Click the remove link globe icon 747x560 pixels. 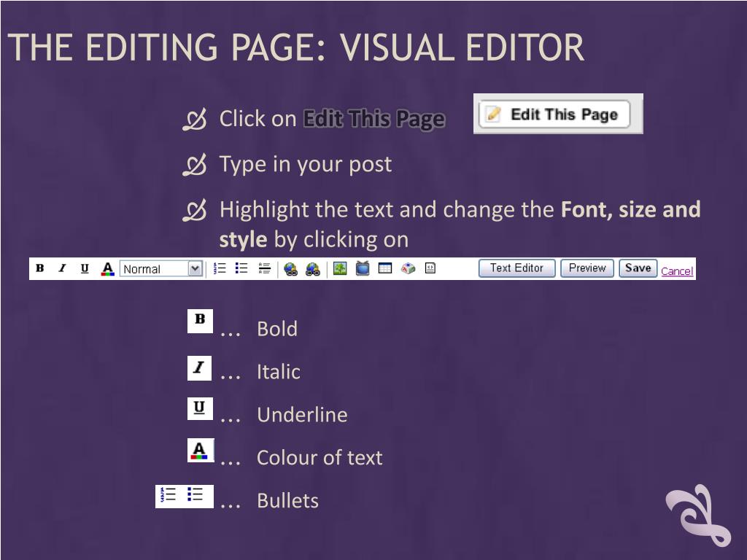click(312, 268)
